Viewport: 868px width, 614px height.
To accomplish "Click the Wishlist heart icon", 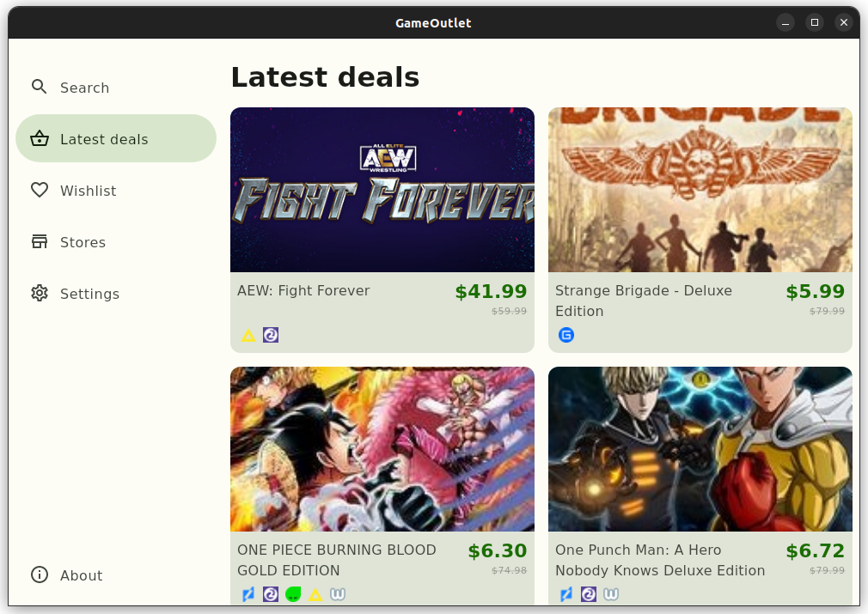I will 40,191.
